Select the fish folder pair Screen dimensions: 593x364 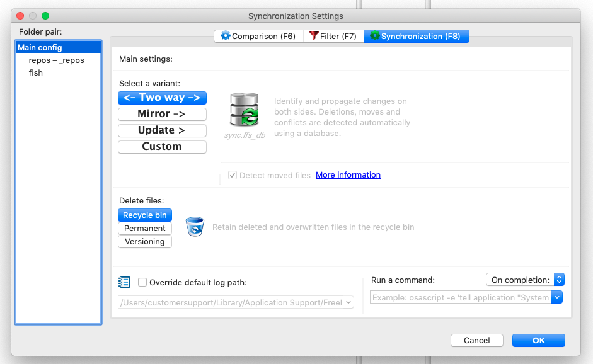point(35,72)
